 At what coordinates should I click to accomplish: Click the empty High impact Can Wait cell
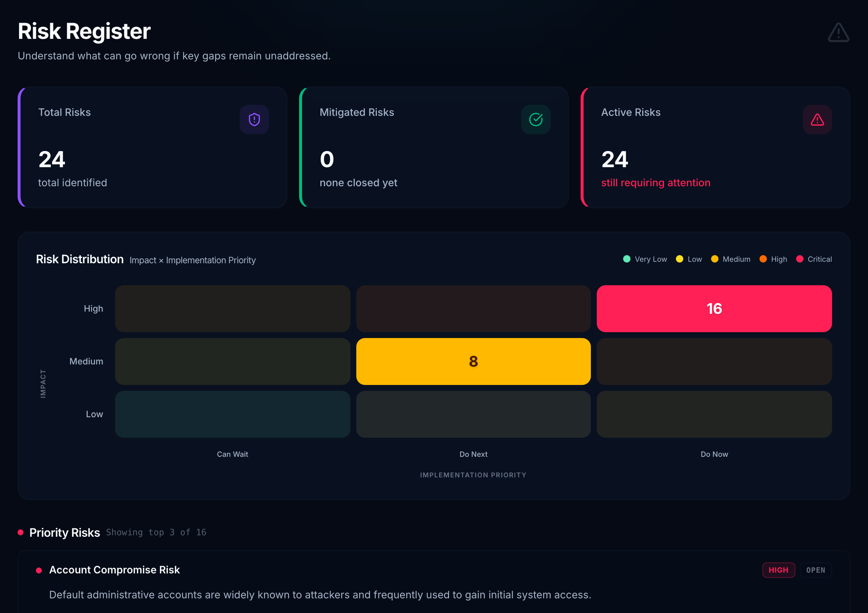pos(232,309)
